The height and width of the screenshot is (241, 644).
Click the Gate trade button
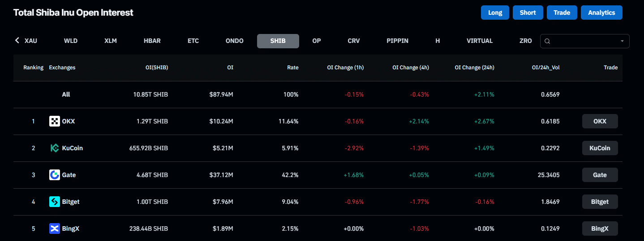click(x=600, y=175)
